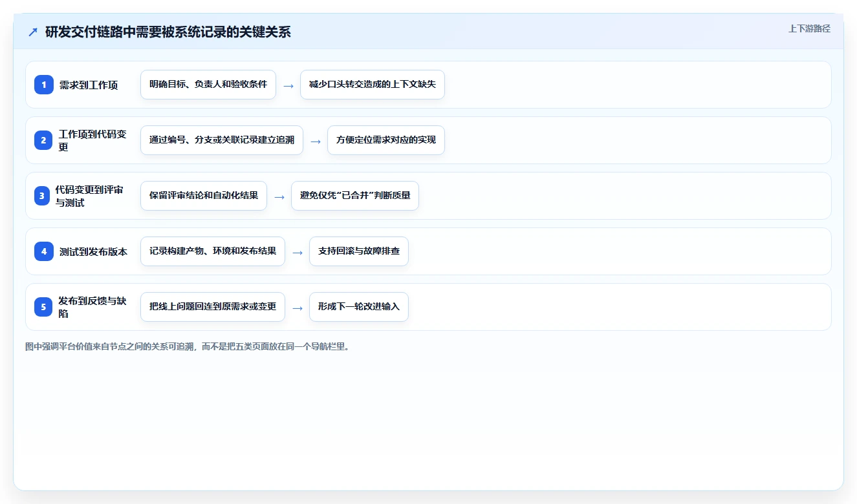
Task: Click the 把线上问题回连到原需求或变更 chip
Action: 213,307
